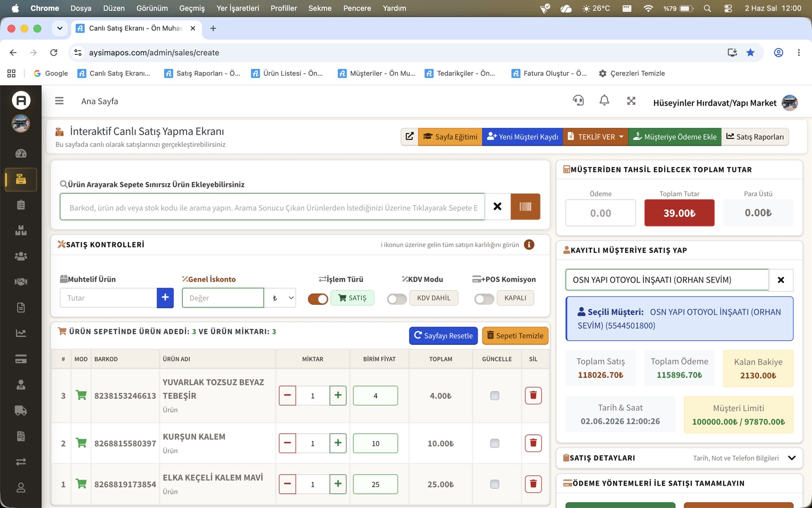This screenshot has width=812, height=508.
Task: Delete KURŞUN KALEM row with trash icon
Action: click(x=533, y=443)
